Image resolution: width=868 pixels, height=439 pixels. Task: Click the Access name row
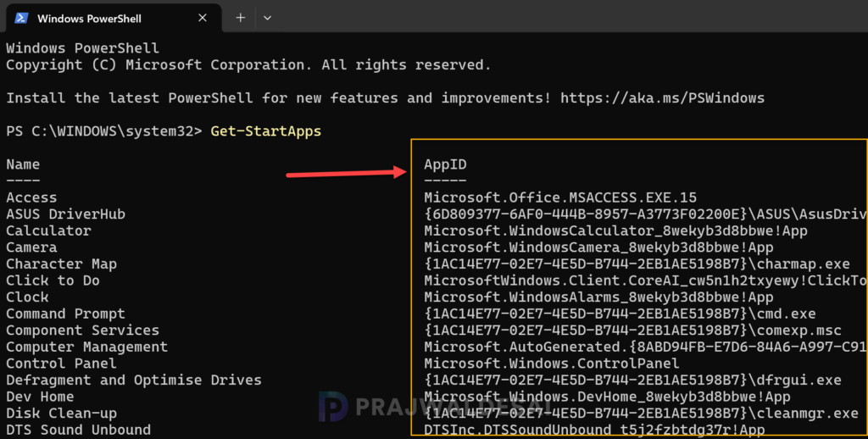point(31,197)
